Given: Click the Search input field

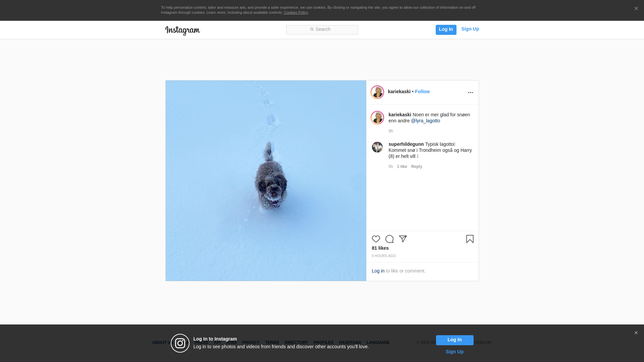Looking at the screenshot, I should 322,30.
